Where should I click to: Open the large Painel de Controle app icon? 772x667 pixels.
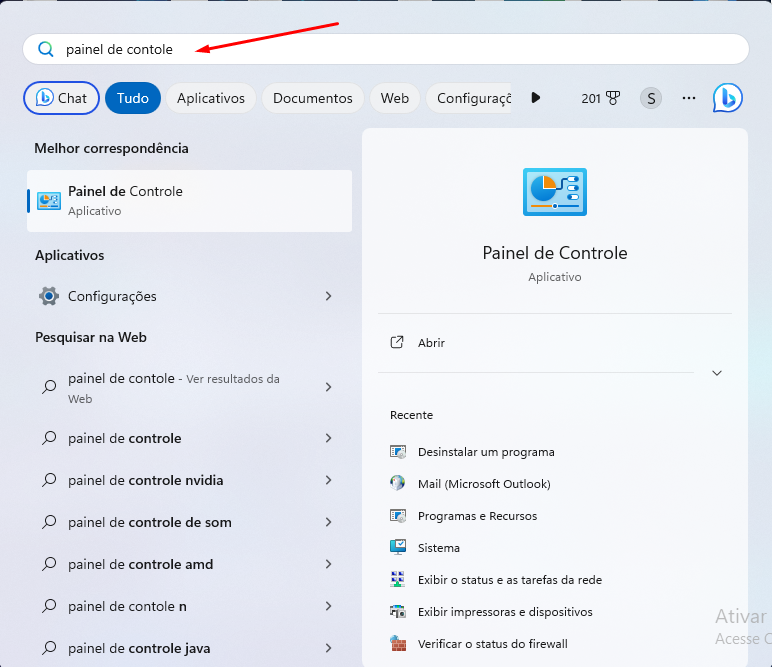pos(554,192)
